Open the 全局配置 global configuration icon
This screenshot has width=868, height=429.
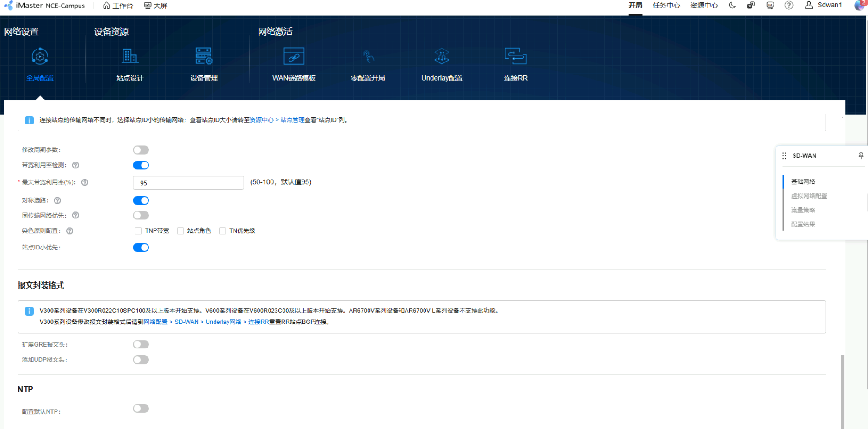[40, 57]
